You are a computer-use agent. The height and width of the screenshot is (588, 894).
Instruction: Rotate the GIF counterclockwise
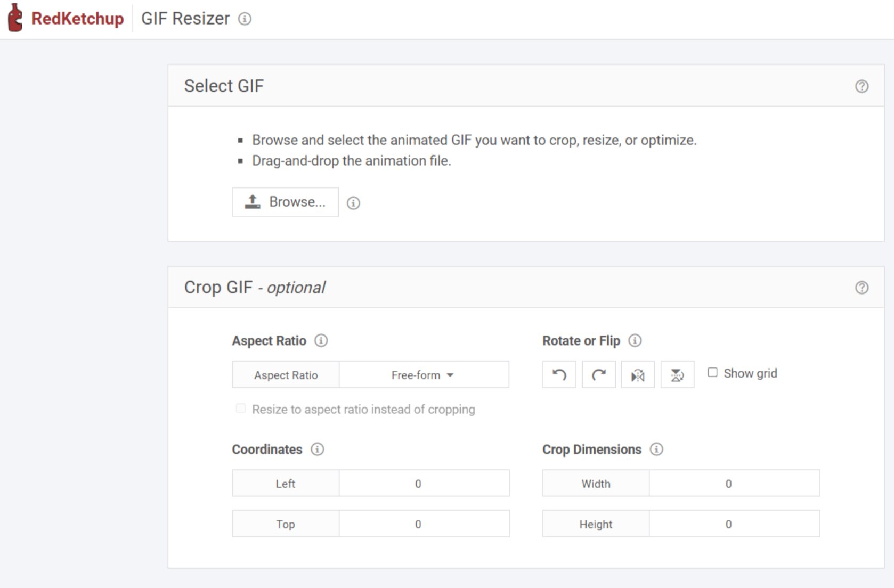coord(558,374)
